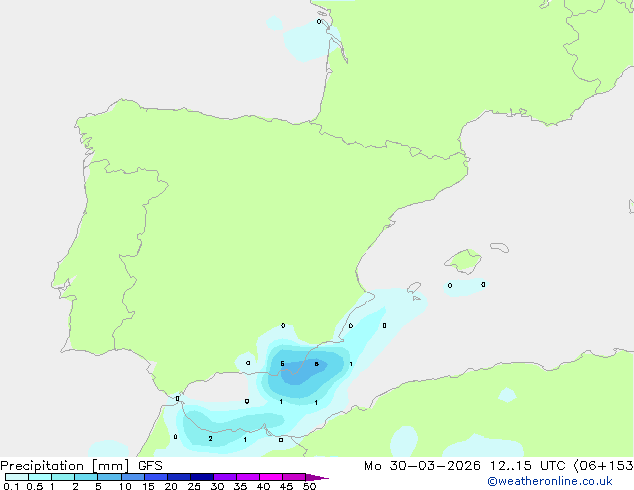Click the legend number '15'
Viewport: 634px width, 490px height.
coord(148,486)
